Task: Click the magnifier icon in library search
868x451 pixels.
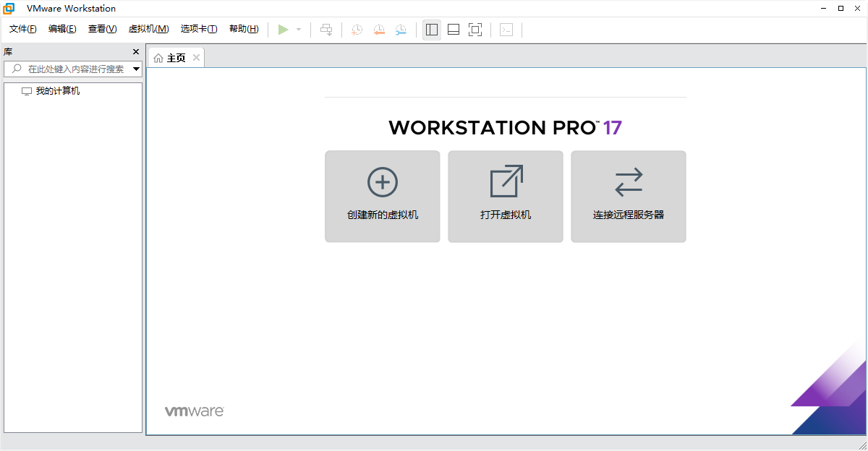Action: 17,69
